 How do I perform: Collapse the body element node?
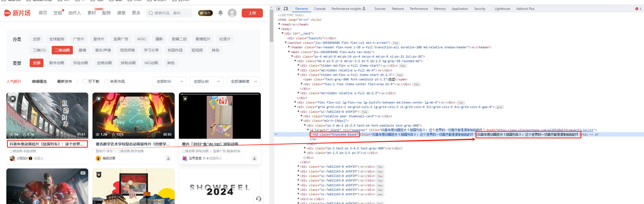279,29
